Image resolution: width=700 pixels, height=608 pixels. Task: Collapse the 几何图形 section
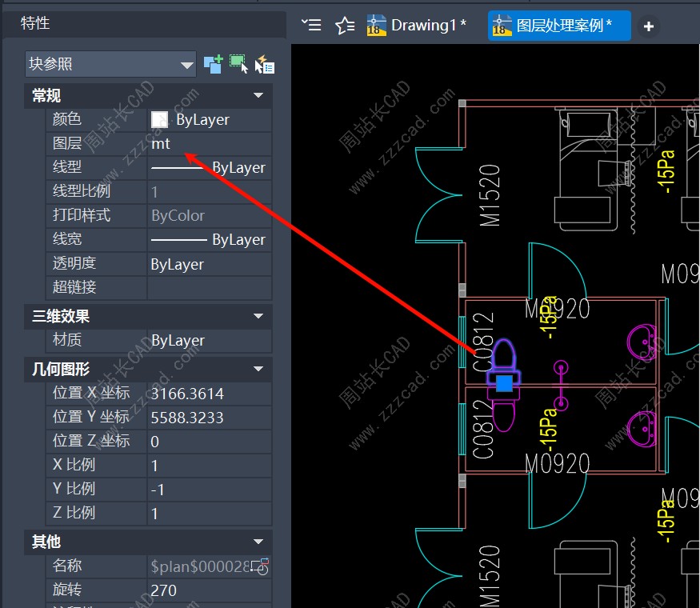point(258,369)
